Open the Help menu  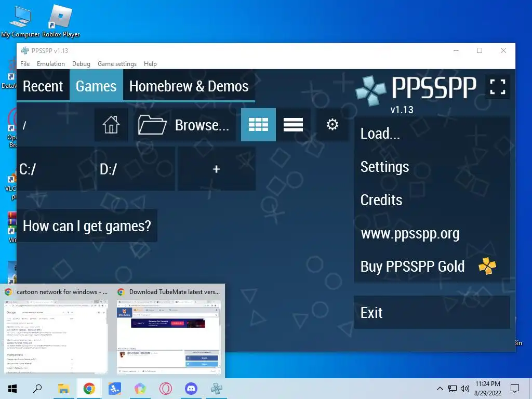150,64
